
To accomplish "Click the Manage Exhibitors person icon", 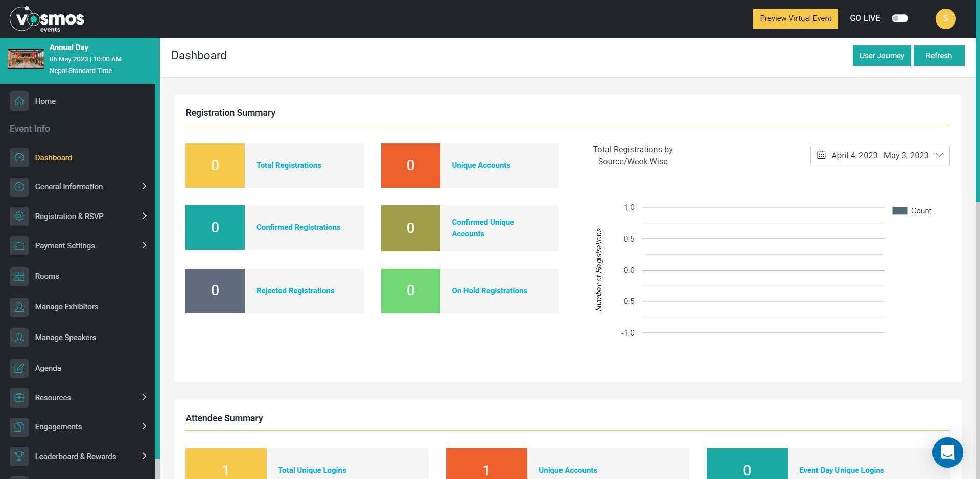I will click(x=19, y=307).
